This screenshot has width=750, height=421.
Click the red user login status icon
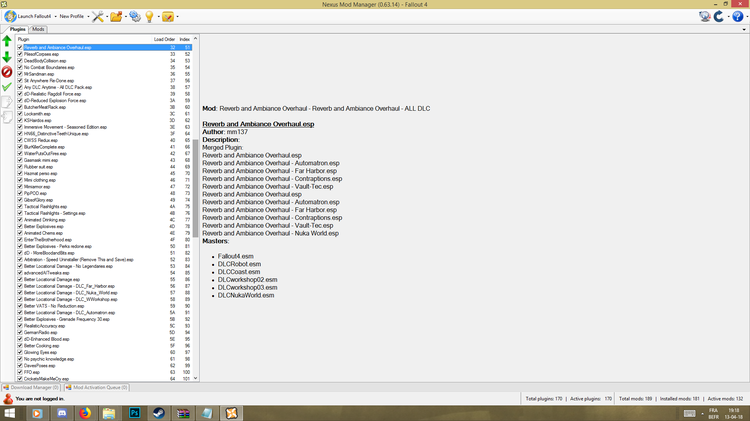pos(8,399)
